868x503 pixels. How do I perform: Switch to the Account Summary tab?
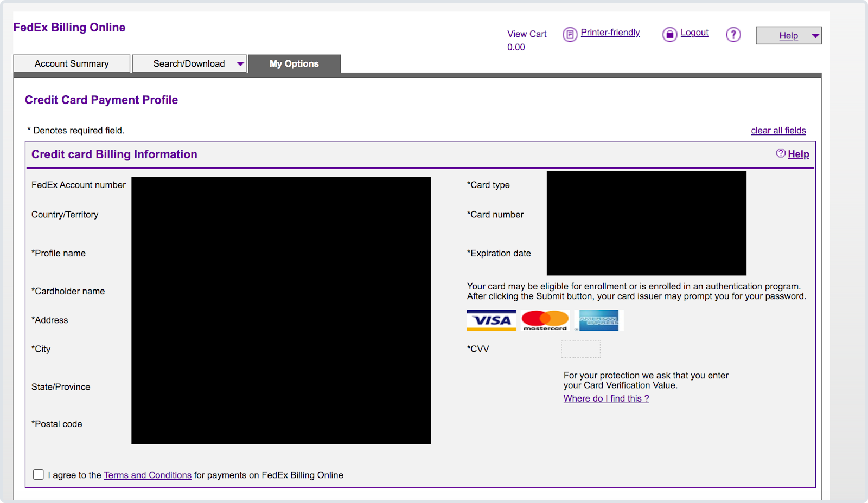pyautogui.click(x=72, y=63)
